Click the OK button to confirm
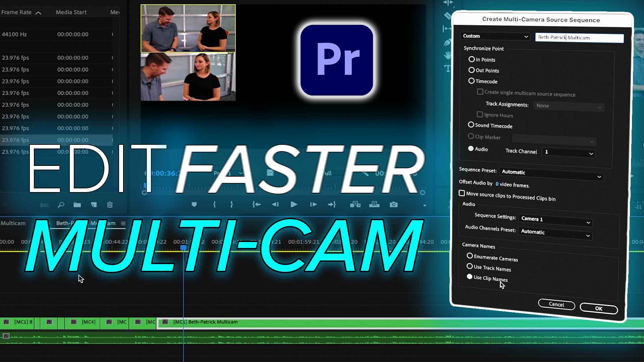Image resolution: width=644 pixels, height=362 pixels. coord(598,308)
